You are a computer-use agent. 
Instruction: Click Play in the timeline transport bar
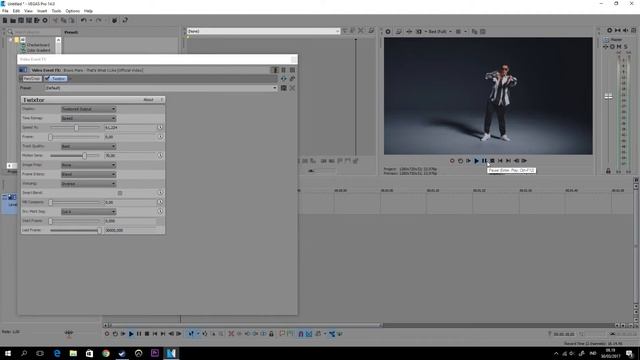point(131,334)
